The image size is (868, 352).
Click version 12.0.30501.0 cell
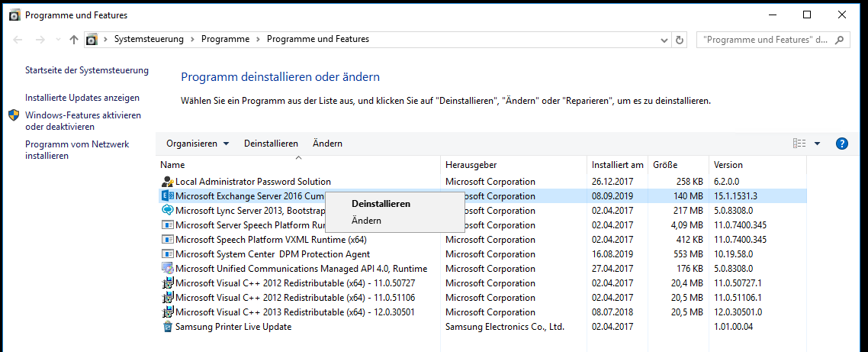(738, 312)
